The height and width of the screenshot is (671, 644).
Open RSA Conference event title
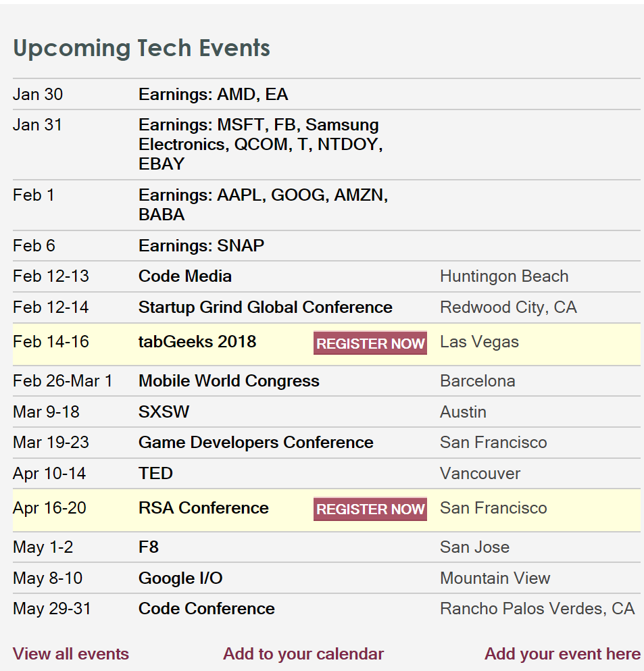pyautogui.click(x=203, y=507)
